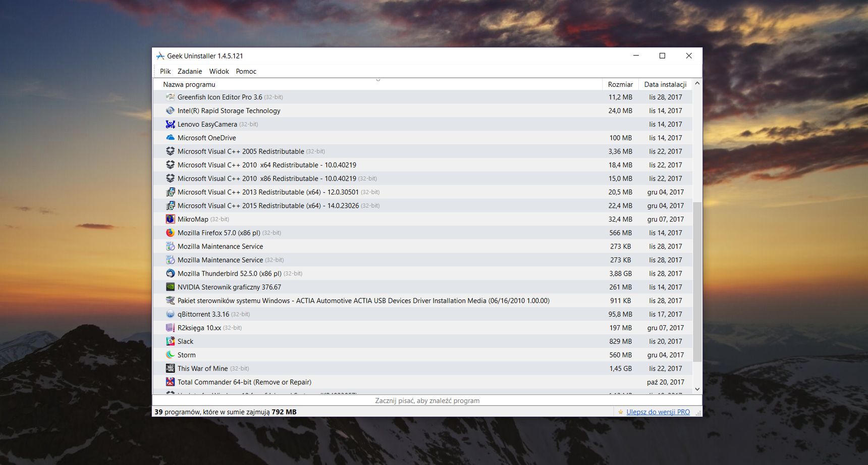This screenshot has width=868, height=465.
Task: Open the Plik menu
Action: click(x=165, y=71)
